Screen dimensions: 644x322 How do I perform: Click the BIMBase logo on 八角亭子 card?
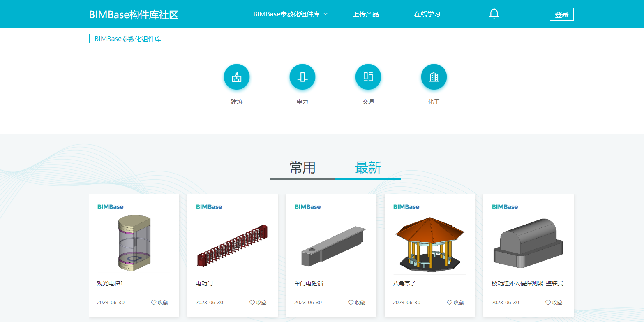tap(406, 207)
